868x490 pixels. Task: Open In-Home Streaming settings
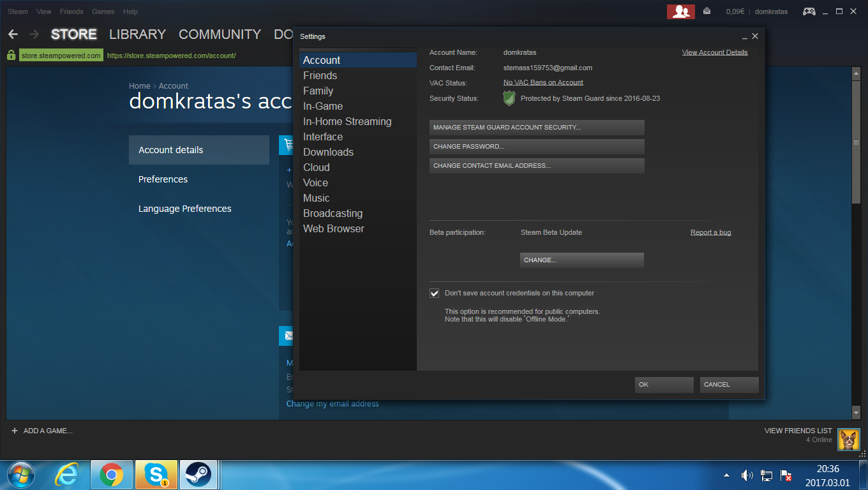(x=358, y=121)
